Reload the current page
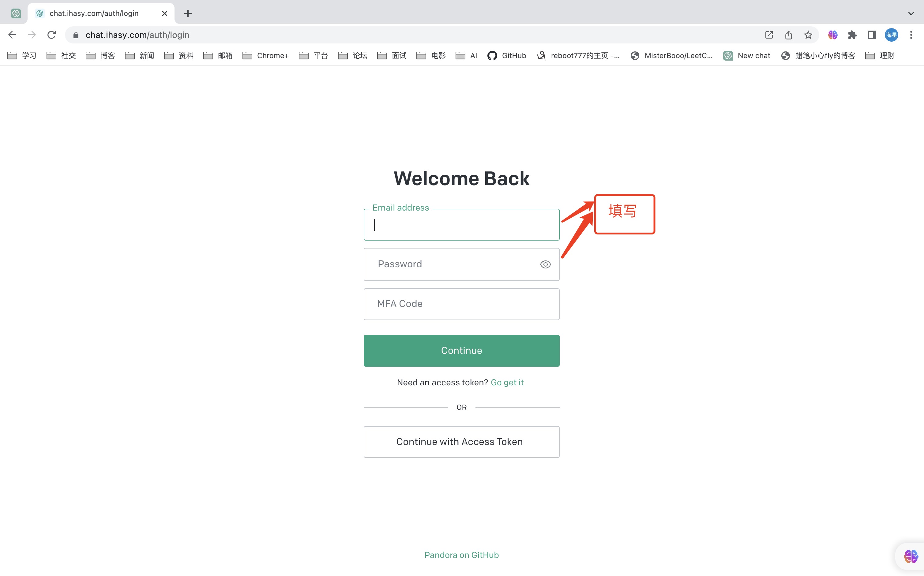The width and height of the screenshot is (924, 576). pyautogui.click(x=51, y=35)
